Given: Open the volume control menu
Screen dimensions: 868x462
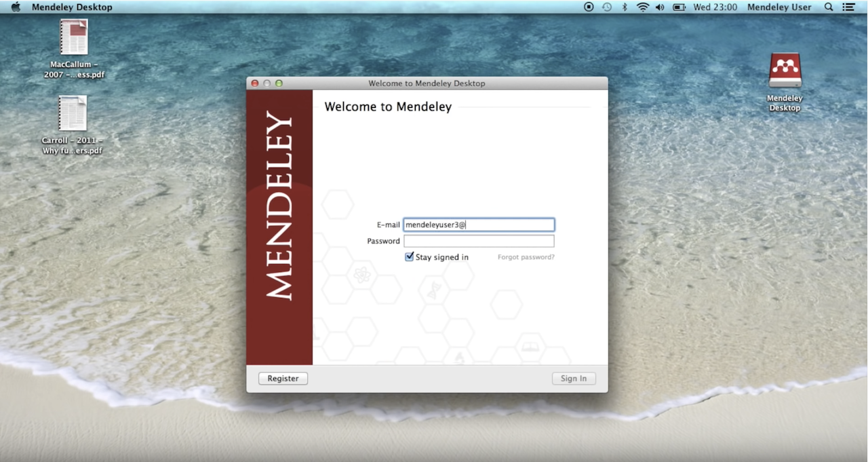Looking at the screenshot, I should 660,7.
